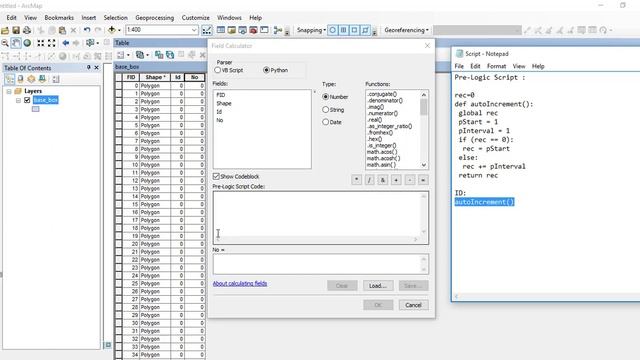
Task: Click the Cancel button in Field Calculator
Action: tap(413, 305)
